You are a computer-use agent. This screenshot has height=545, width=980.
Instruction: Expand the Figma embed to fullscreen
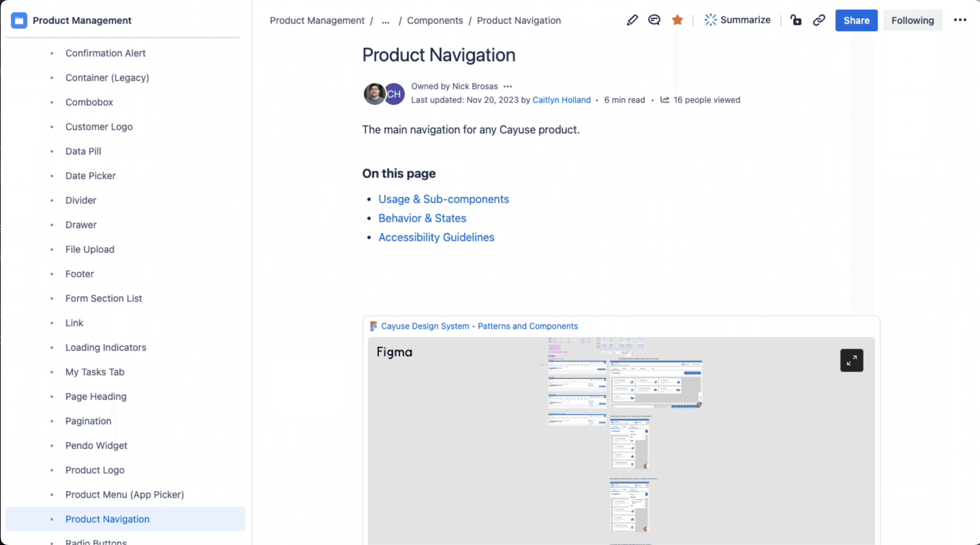click(x=852, y=360)
